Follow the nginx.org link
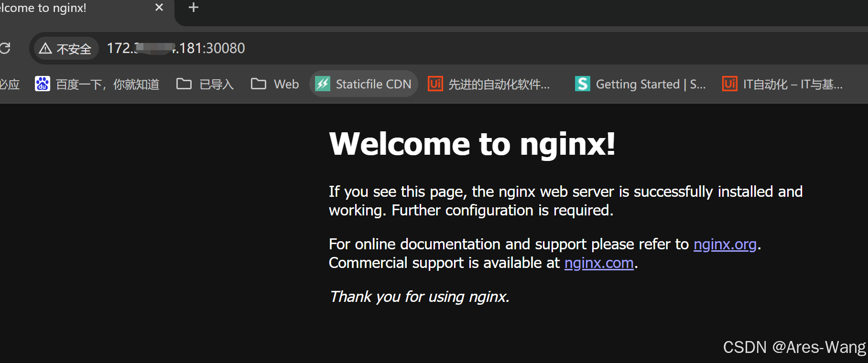868x363 pixels. point(725,244)
